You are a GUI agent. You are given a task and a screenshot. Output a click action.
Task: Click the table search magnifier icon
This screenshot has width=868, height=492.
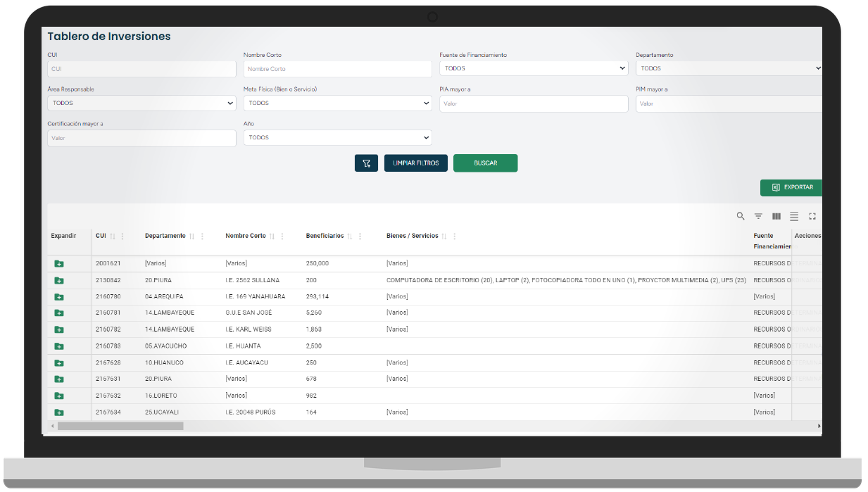[740, 216]
